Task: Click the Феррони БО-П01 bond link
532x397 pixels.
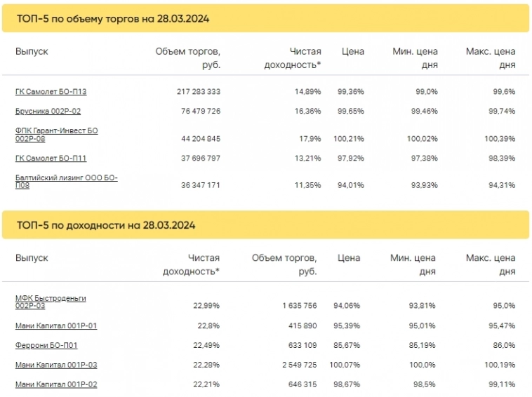Action: coord(46,345)
